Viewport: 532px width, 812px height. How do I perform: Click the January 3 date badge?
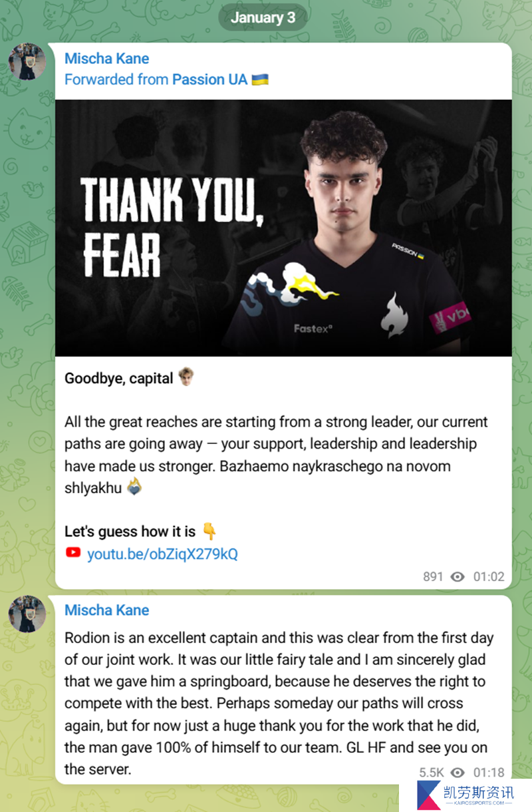[x=263, y=17]
